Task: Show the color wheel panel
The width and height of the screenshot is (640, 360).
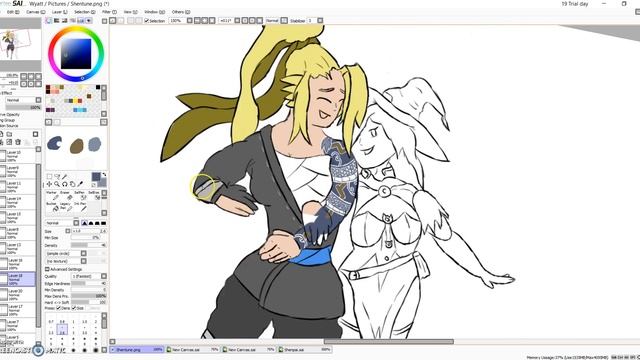Action: coord(49,20)
